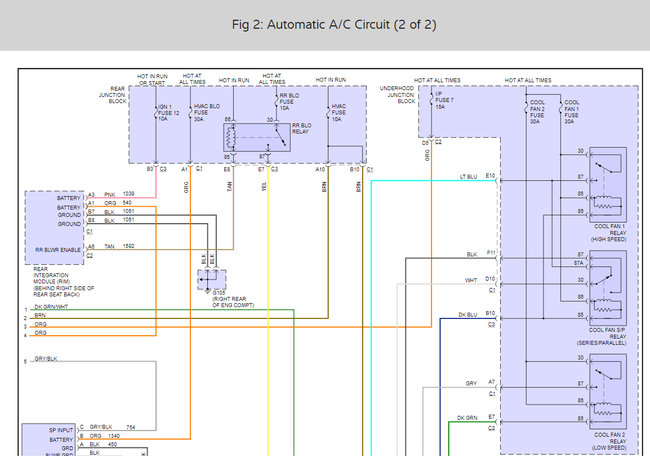This screenshot has height=475, width=650.
Task: Click the ORG 540 wire label
Action: point(118,203)
